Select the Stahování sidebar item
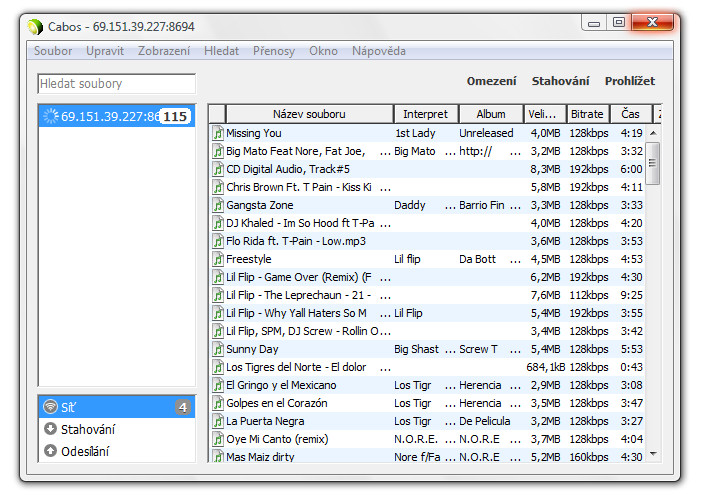The image size is (703, 497). pyautogui.click(x=117, y=429)
